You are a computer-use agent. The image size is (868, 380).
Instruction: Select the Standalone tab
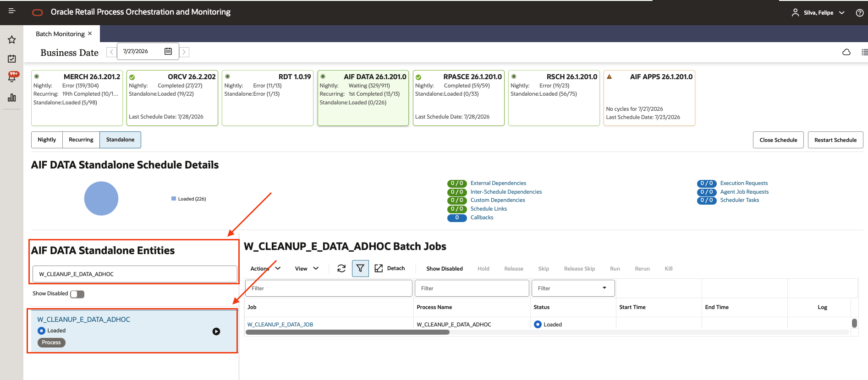click(x=121, y=140)
